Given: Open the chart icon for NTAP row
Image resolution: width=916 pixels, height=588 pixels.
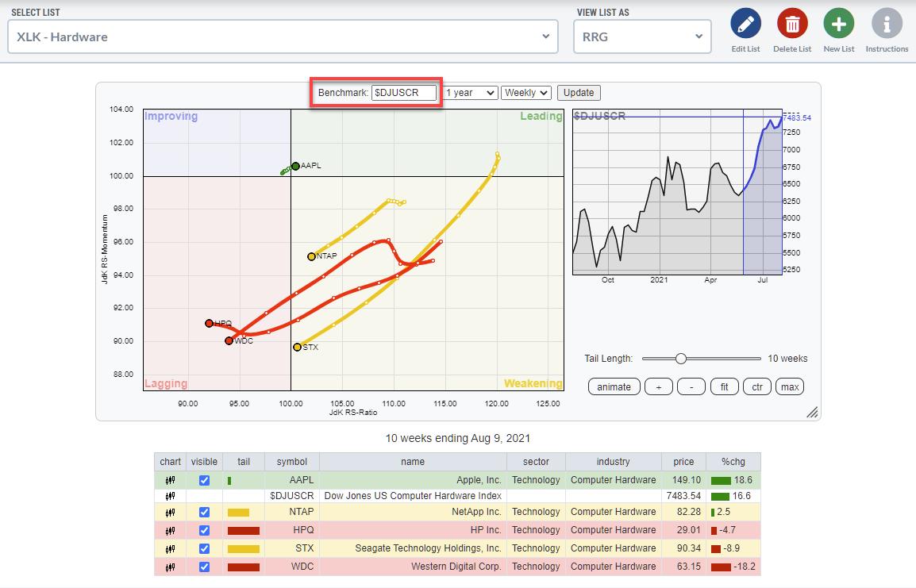Looking at the screenshot, I should tap(170, 513).
